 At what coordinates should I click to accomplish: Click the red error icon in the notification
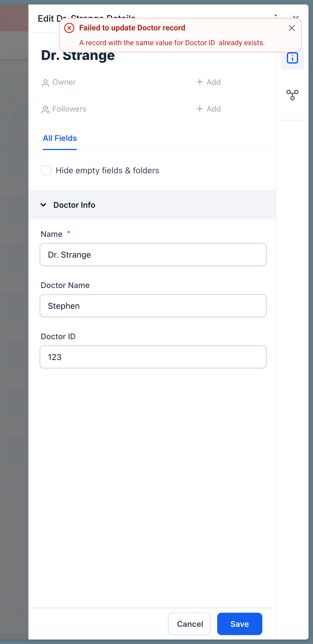click(x=69, y=28)
